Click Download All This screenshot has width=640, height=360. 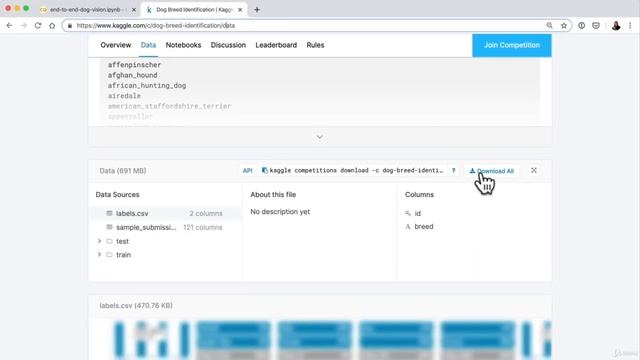coord(491,171)
